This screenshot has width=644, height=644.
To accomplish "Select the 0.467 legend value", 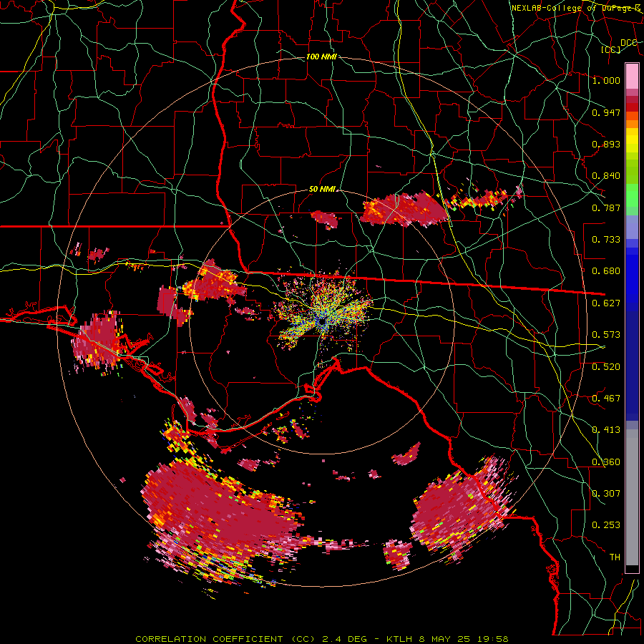I will [x=606, y=399].
